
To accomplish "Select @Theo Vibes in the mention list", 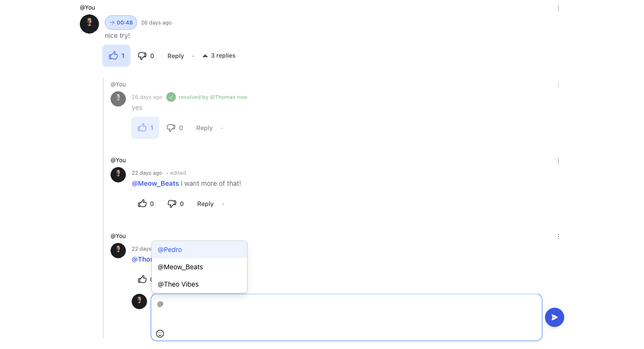I will pos(178,284).
